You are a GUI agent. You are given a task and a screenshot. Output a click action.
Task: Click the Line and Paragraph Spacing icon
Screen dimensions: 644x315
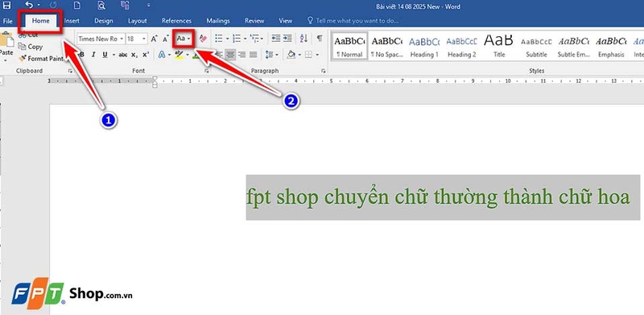[x=269, y=54]
